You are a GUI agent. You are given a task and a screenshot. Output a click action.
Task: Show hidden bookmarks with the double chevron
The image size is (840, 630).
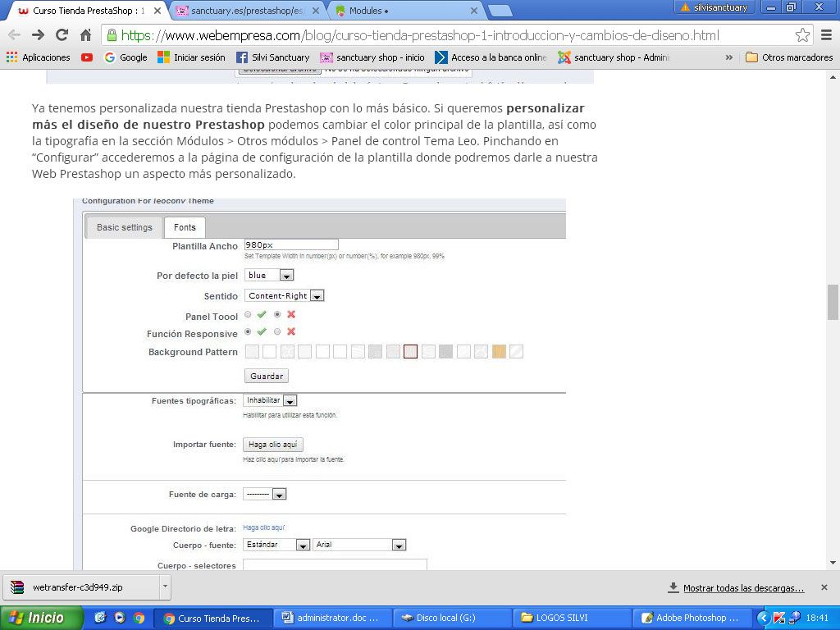(x=728, y=57)
